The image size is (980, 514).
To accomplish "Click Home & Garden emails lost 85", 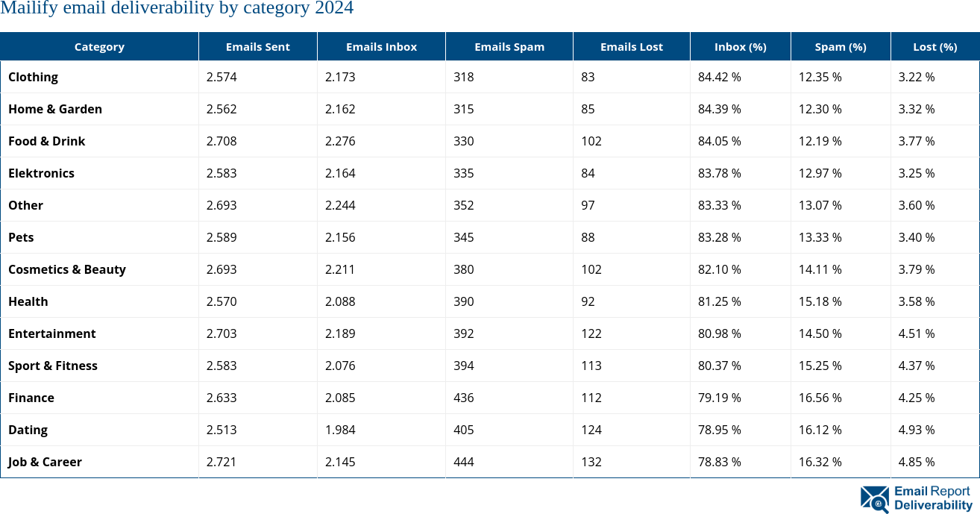I will pyautogui.click(x=588, y=109).
